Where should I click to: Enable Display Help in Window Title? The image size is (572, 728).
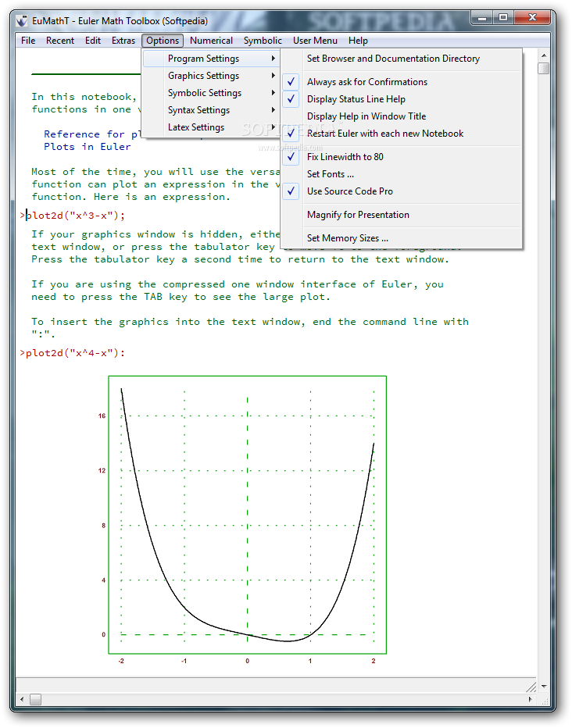pyautogui.click(x=401, y=116)
